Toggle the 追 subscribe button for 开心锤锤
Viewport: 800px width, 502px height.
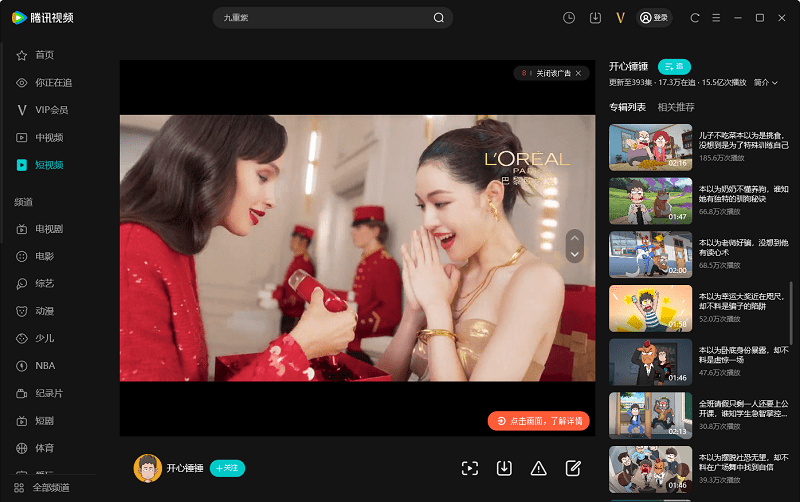point(674,67)
